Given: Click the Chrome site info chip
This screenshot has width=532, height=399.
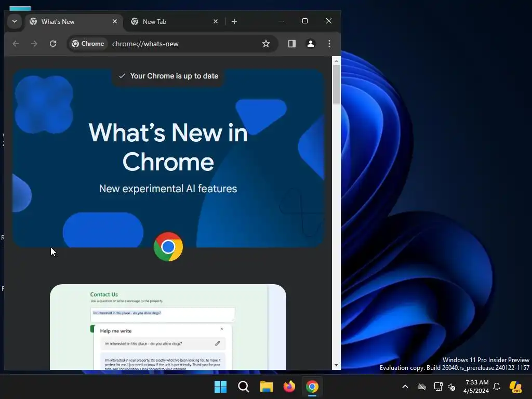Looking at the screenshot, I should 88,44.
